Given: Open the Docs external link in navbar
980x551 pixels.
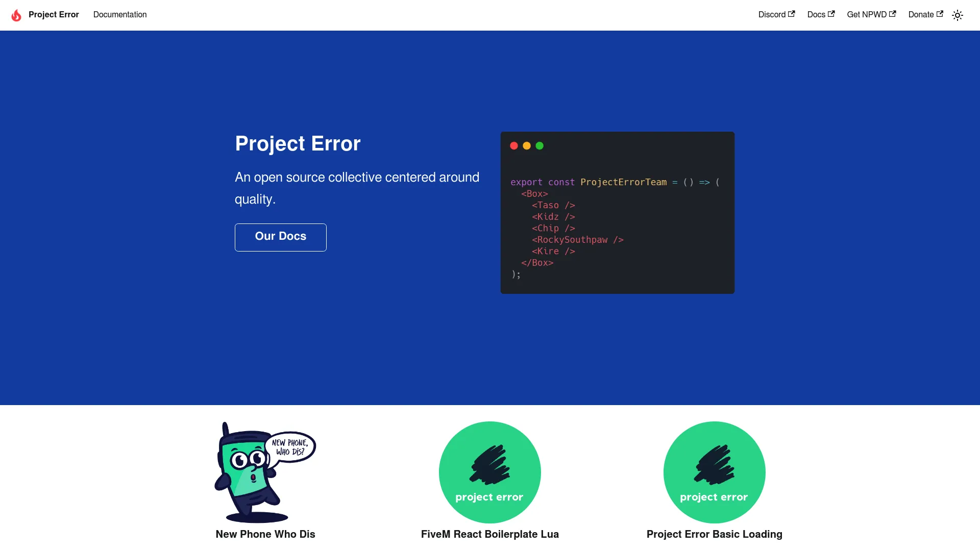Looking at the screenshot, I should tap(821, 15).
